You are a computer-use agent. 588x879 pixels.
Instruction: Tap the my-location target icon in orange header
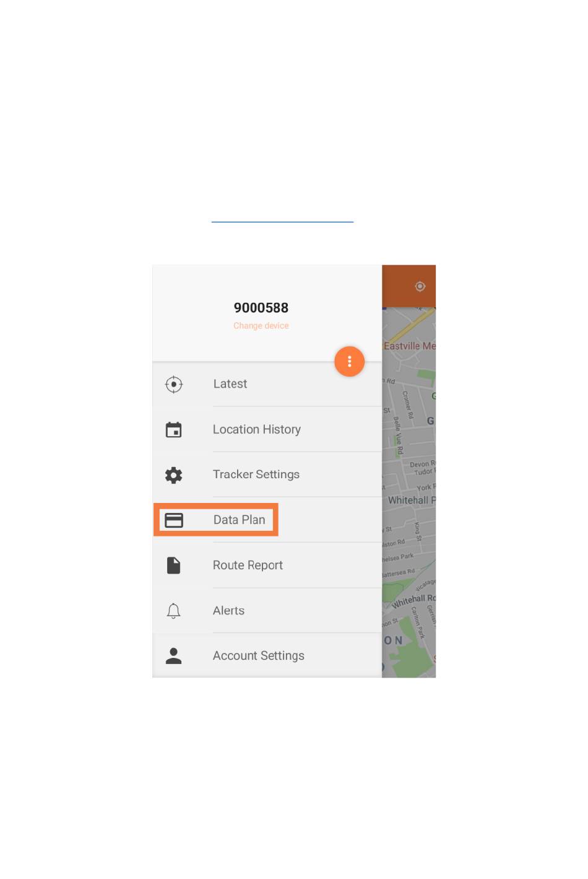pyautogui.click(x=420, y=286)
